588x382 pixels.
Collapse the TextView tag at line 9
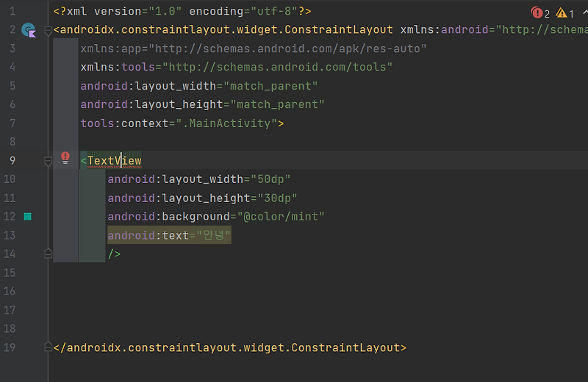[x=48, y=161]
